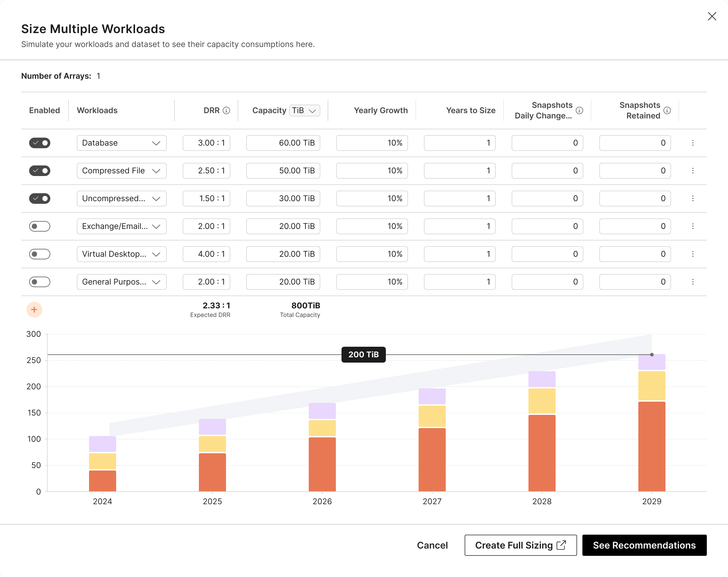
Task: Add a new workload with plus icon
Action: [x=34, y=310]
